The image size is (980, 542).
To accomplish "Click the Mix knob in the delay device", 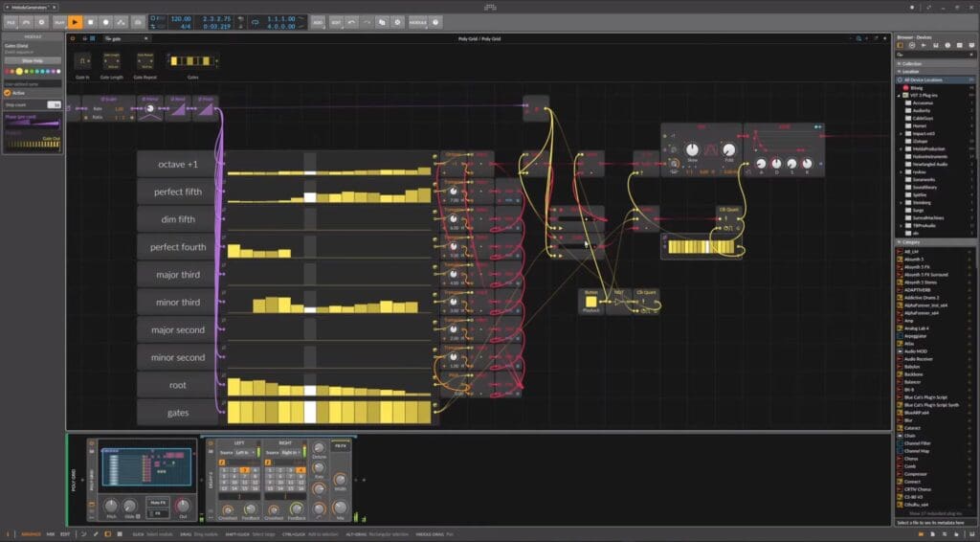I will pyautogui.click(x=340, y=507).
